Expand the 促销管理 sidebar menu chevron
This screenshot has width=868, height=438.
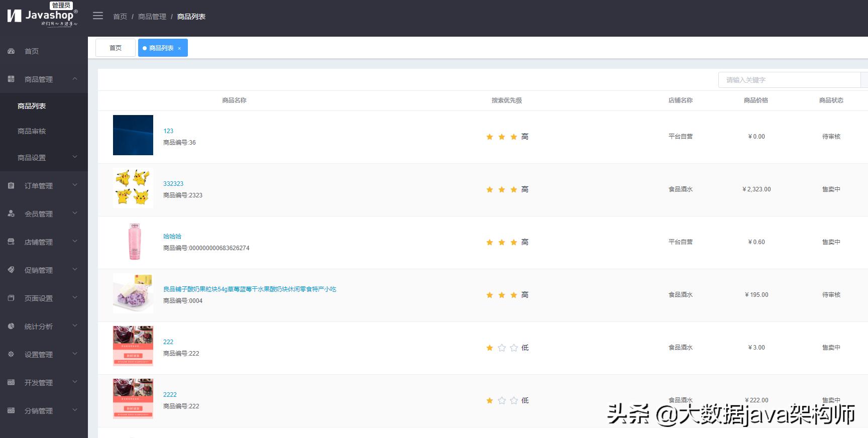(75, 270)
